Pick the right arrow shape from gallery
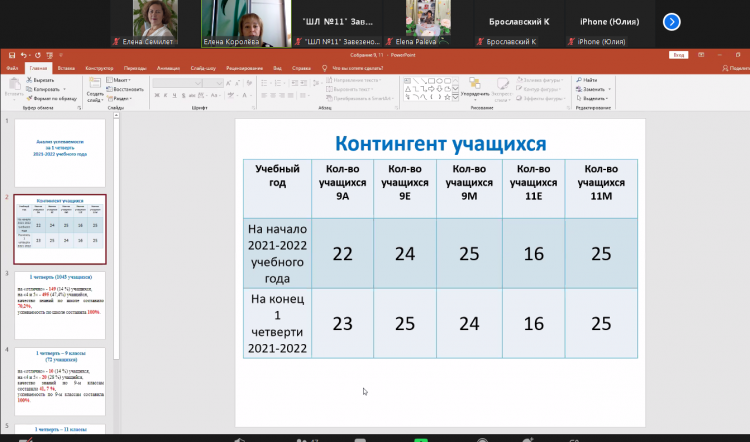The image size is (750, 442). (431, 89)
